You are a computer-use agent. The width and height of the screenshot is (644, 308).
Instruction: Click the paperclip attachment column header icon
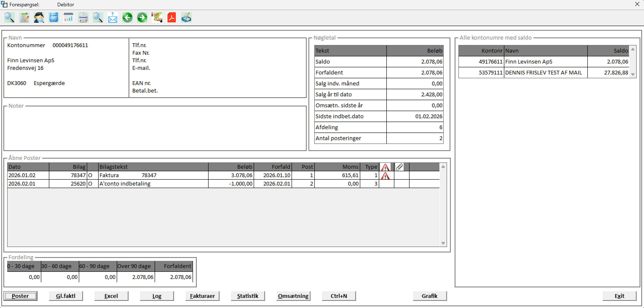(x=399, y=167)
